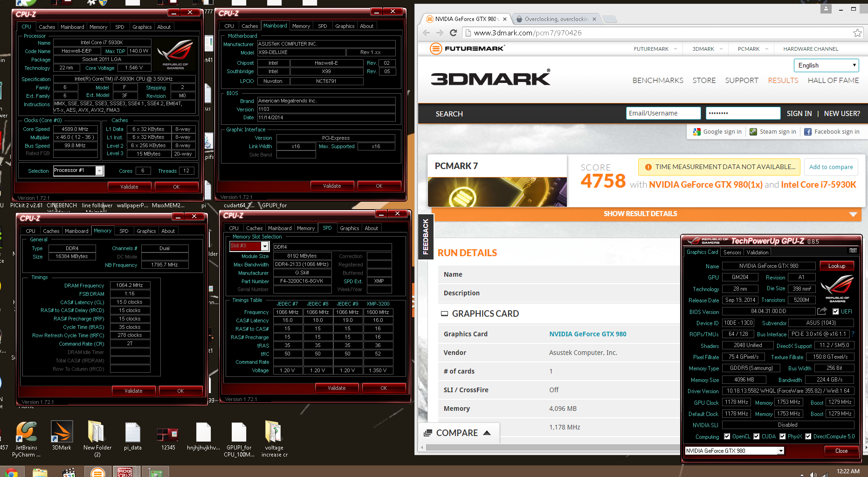Click the NVIDIA GeForce GTX 980 graphics card link
868x477 pixels.
coord(587,334)
